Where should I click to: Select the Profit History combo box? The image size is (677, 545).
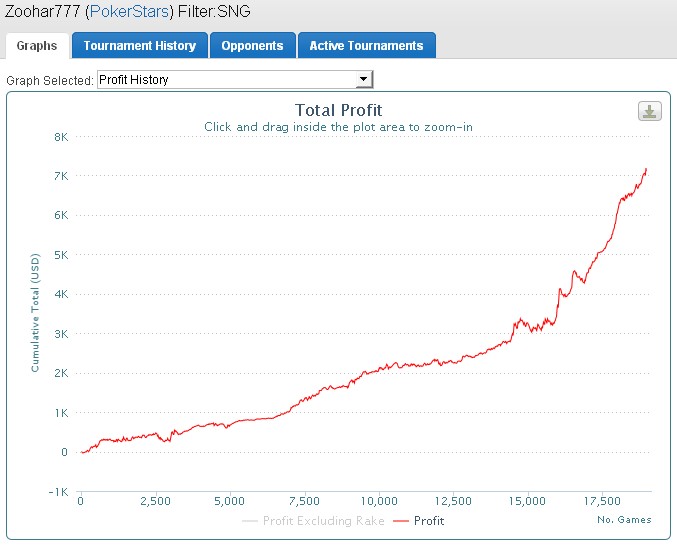pos(235,79)
